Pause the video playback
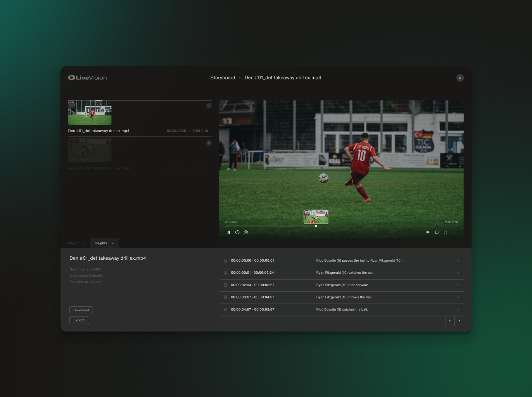The width and height of the screenshot is (532, 397). (x=229, y=232)
